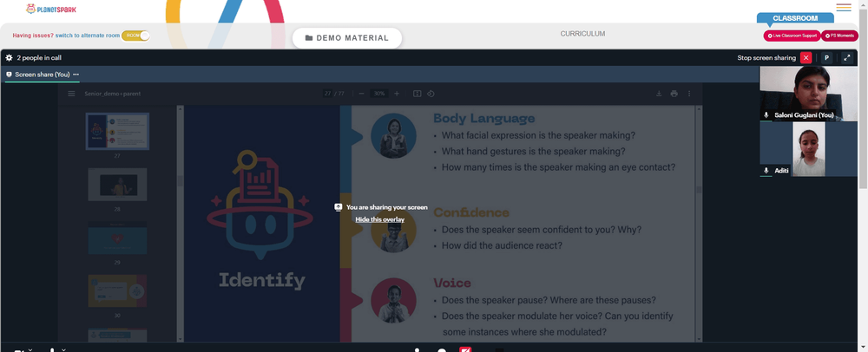Click text 'How did the audience react?'
Image resolution: width=868 pixels, height=352 pixels.
(x=502, y=245)
